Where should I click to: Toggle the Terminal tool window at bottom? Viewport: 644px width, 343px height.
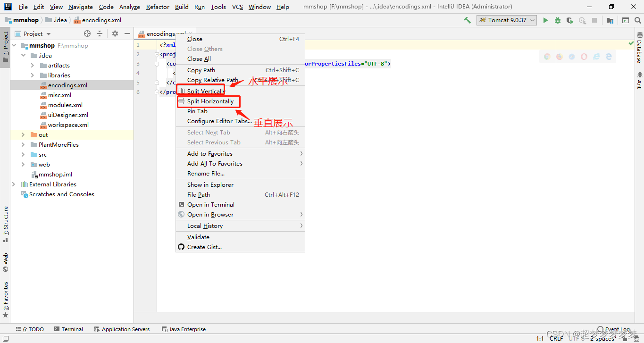click(x=68, y=329)
